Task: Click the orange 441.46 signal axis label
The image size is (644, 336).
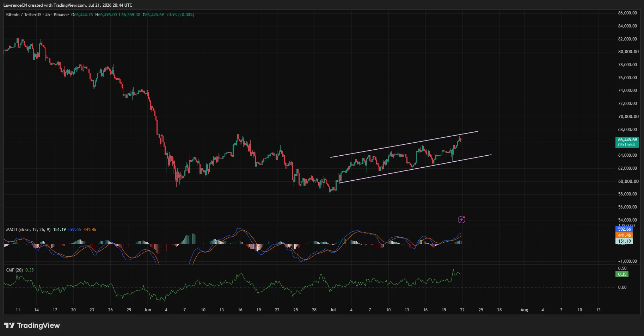Action: pos(624,235)
